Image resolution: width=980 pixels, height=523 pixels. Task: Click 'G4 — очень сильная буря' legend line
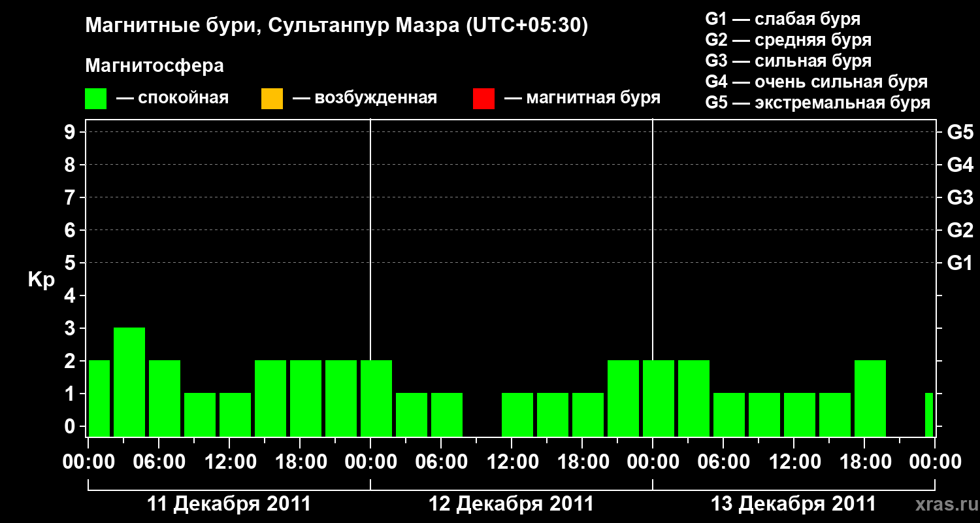tap(817, 82)
